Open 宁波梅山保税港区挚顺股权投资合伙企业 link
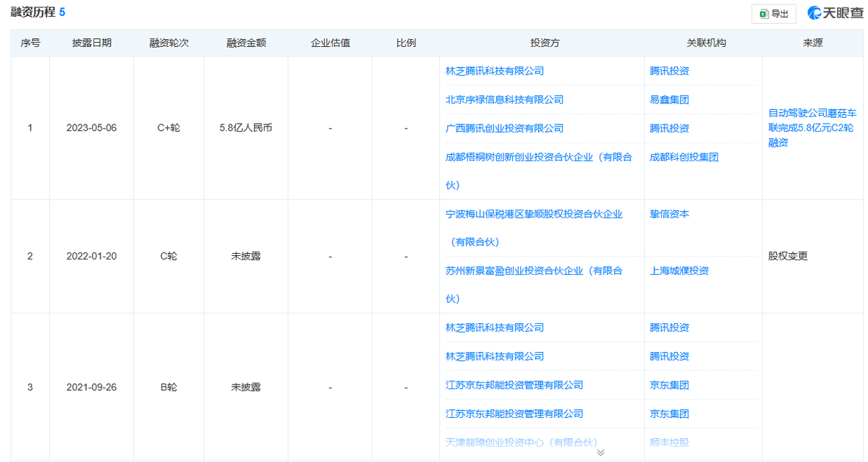Image resolution: width=868 pixels, height=462 pixels. [x=534, y=228]
